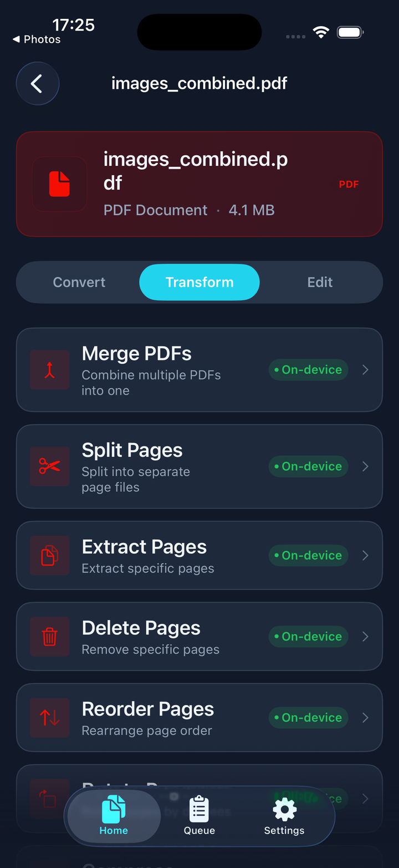Tap the red PDF badge label

pyautogui.click(x=349, y=184)
